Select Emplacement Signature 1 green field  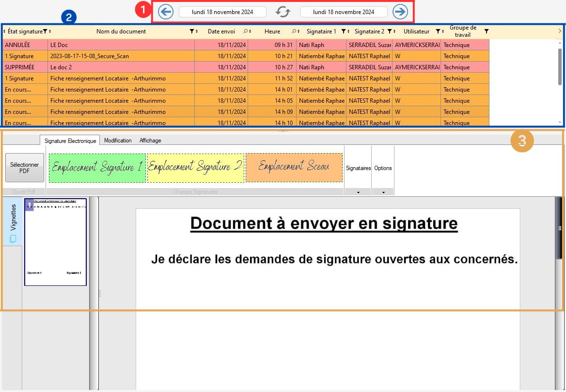pos(97,168)
